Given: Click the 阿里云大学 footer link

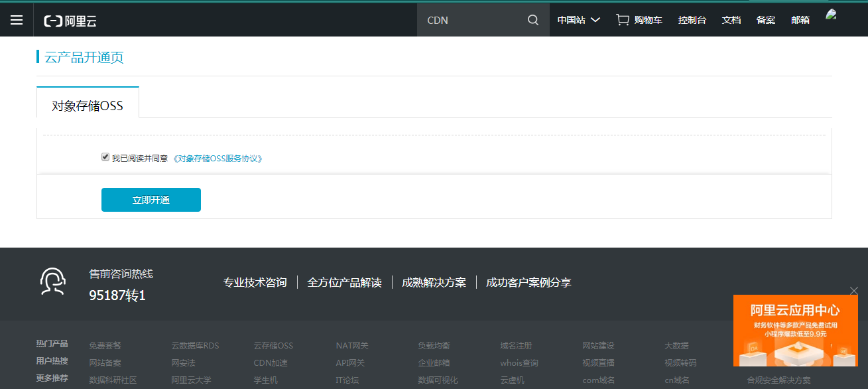Looking at the screenshot, I should 192,380.
